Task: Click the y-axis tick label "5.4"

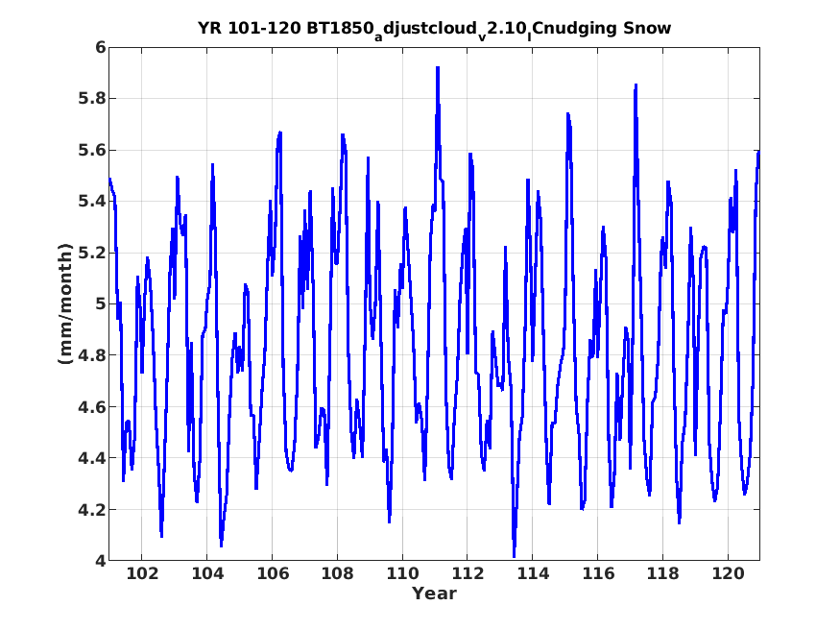Action: click(92, 202)
